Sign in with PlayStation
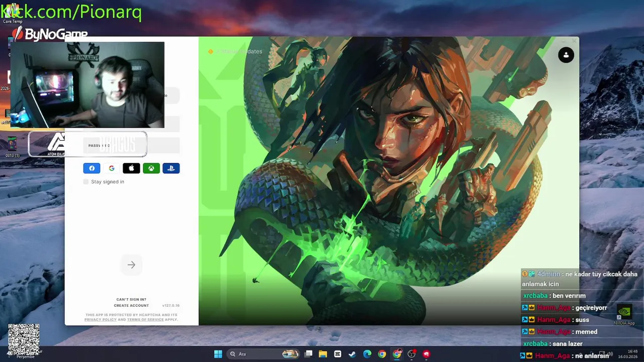The image size is (644, 362). tap(171, 168)
